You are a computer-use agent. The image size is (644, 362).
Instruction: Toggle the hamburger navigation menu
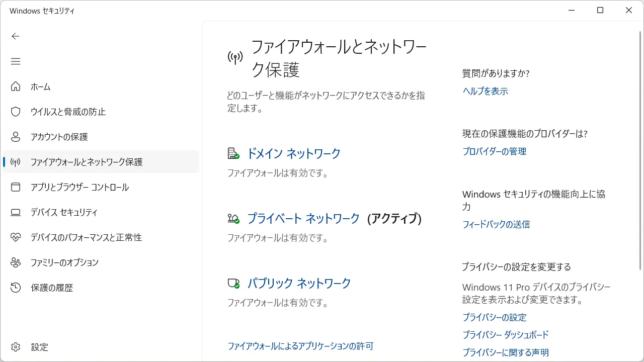coord(16,61)
